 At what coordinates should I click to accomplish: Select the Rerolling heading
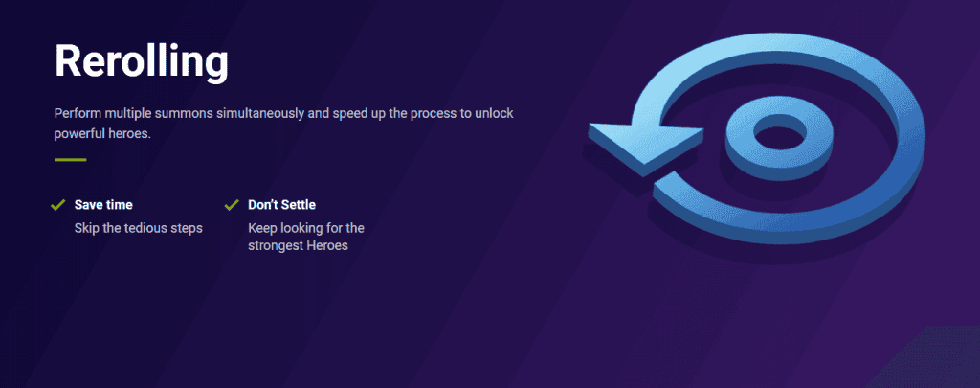pyautogui.click(x=142, y=61)
